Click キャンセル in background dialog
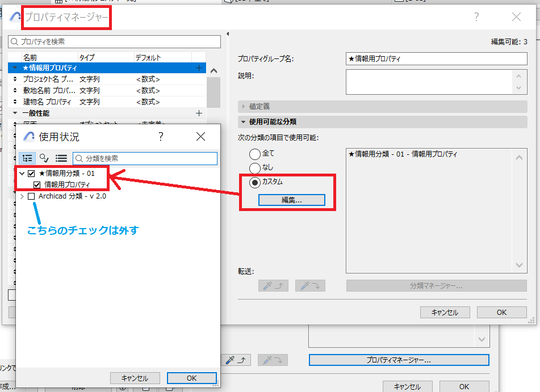This screenshot has width=540, height=392. (407, 386)
